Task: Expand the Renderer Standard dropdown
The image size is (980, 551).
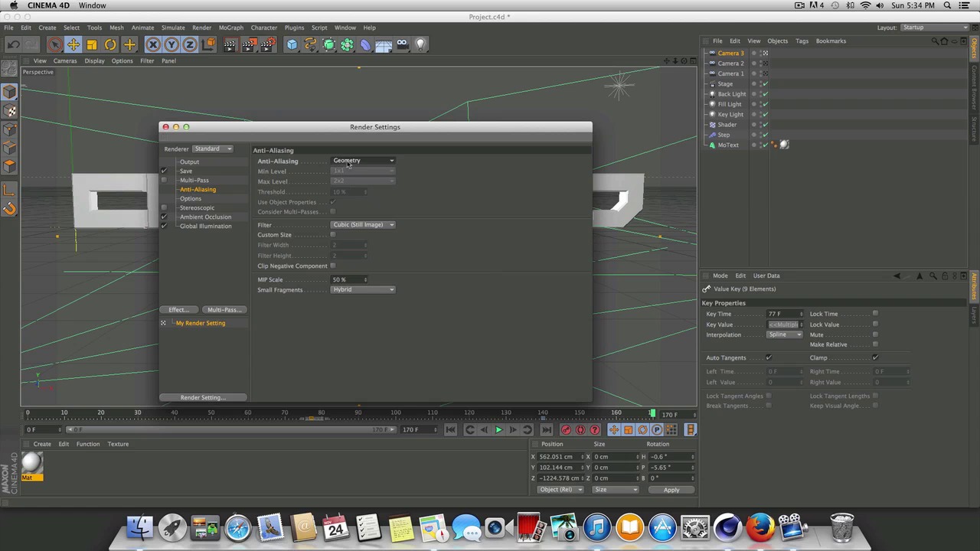Action: (212, 149)
